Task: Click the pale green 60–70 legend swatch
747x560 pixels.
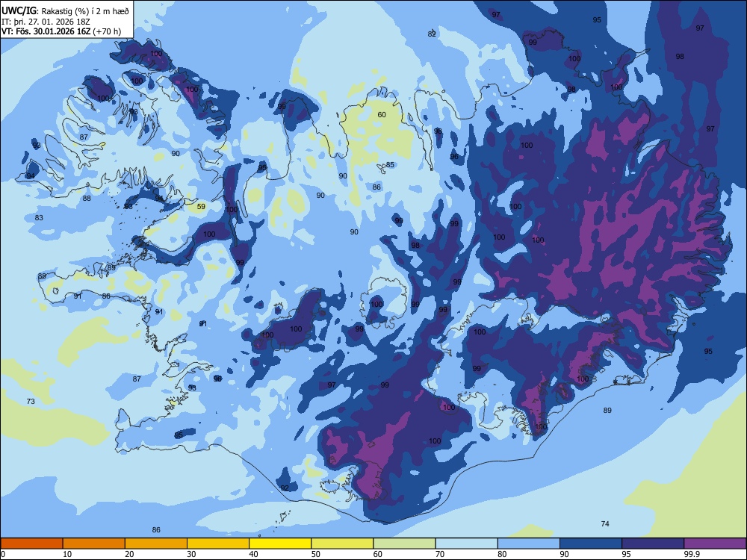Action: point(404,544)
